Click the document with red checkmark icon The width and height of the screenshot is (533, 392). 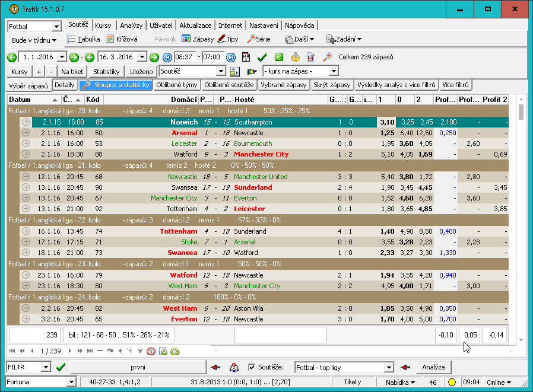(x=310, y=57)
